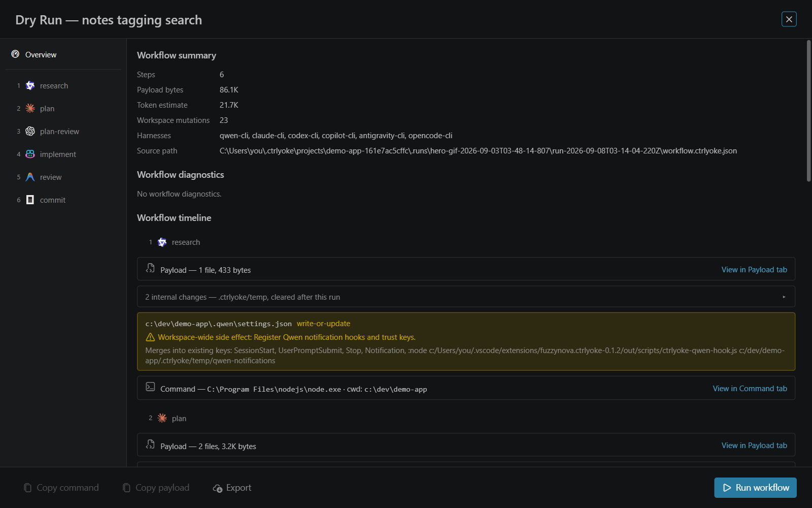Click the Claude starburst icon beside plan in sidebar
This screenshot has height=508, width=812.
(30, 109)
